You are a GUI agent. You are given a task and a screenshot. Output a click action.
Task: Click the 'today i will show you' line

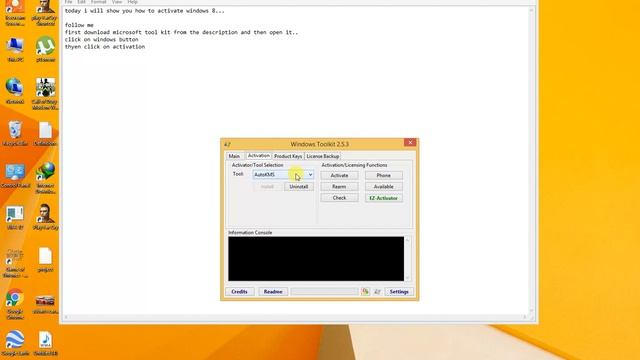coord(144,11)
